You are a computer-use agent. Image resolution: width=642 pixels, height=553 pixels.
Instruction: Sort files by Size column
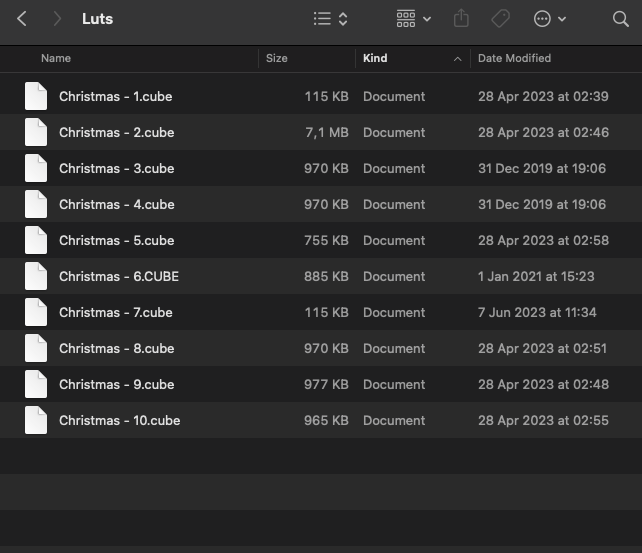click(x=277, y=58)
